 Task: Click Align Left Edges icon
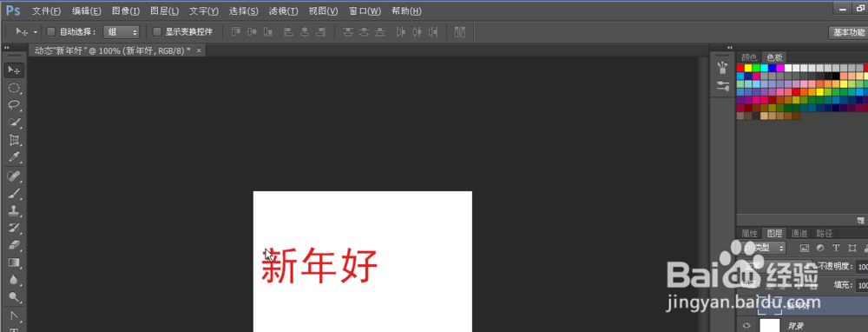coord(288,32)
